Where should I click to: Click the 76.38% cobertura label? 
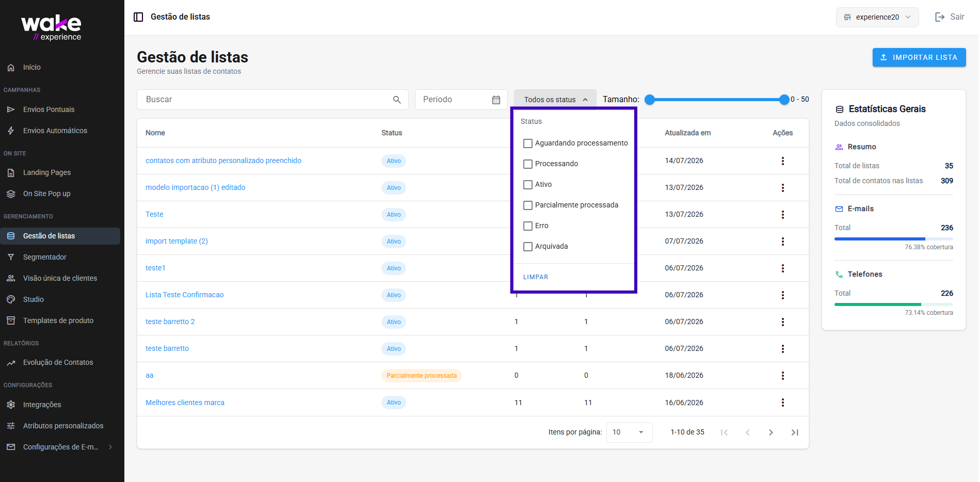click(x=929, y=247)
